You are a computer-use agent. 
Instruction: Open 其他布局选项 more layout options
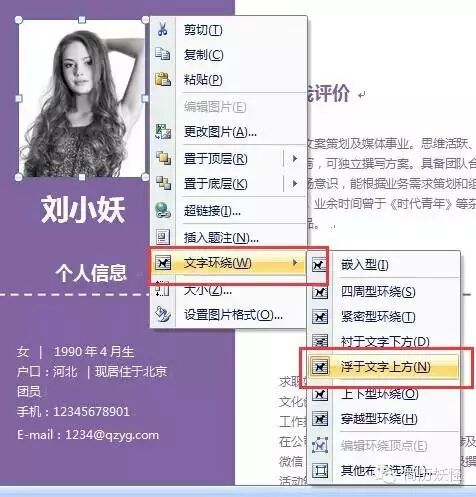click(384, 470)
